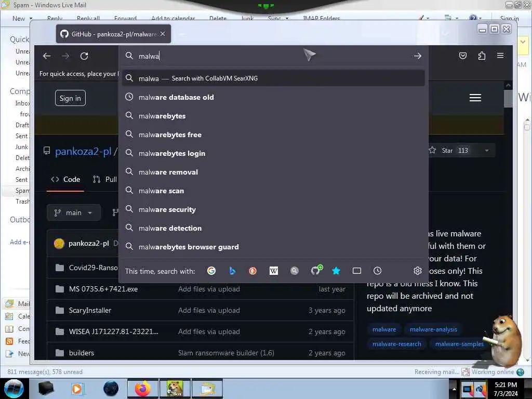The width and height of the screenshot is (532, 399).
Task: Open search settings gear icon
Action: pyautogui.click(x=417, y=271)
